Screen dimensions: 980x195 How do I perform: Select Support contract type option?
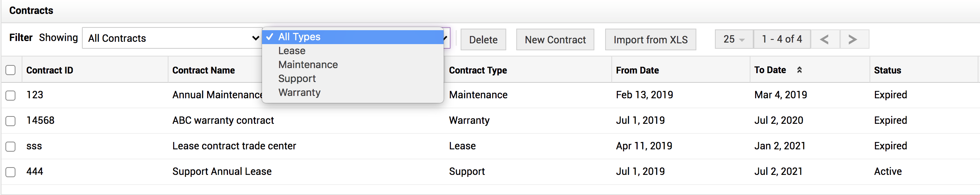[x=297, y=79]
